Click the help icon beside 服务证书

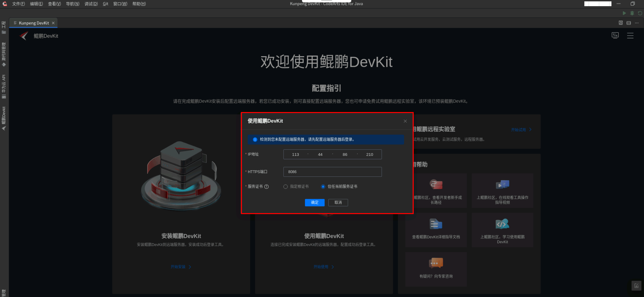tap(267, 187)
